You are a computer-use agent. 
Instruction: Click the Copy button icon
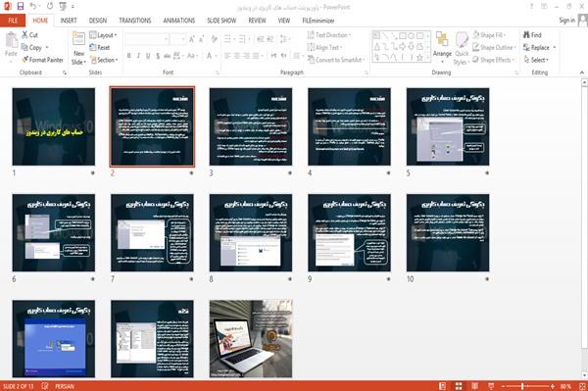pyautogui.click(x=24, y=47)
